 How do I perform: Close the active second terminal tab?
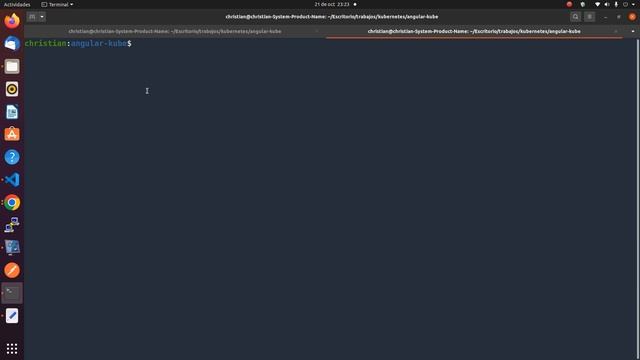click(616, 31)
